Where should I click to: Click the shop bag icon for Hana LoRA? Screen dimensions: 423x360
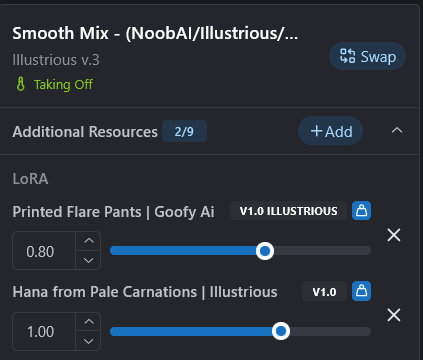pos(361,291)
